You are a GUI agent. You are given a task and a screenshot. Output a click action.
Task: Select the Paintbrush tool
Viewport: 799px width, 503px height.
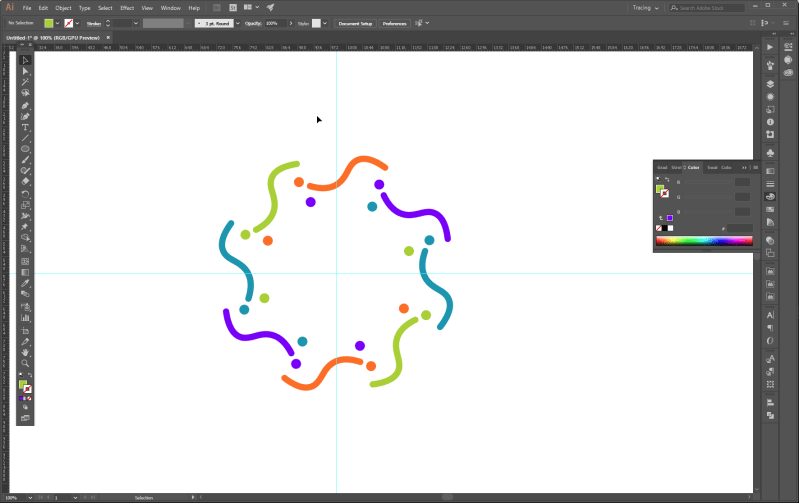click(25, 160)
